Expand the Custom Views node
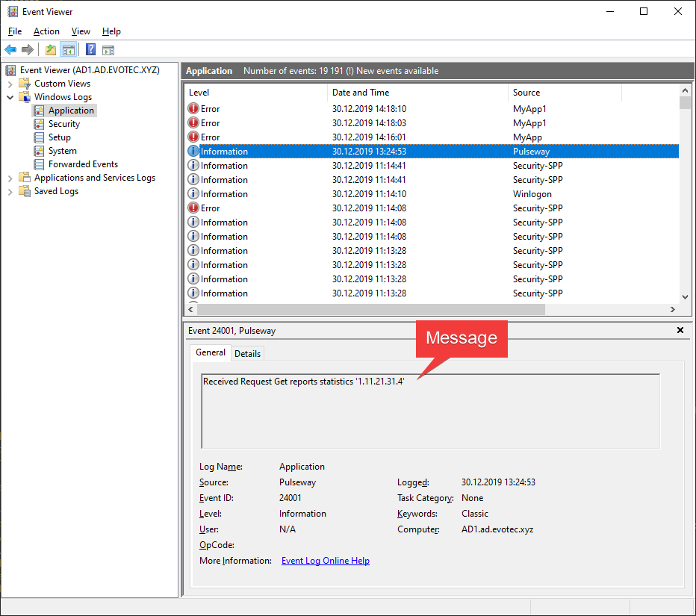The width and height of the screenshot is (696, 616). [10, 84]
